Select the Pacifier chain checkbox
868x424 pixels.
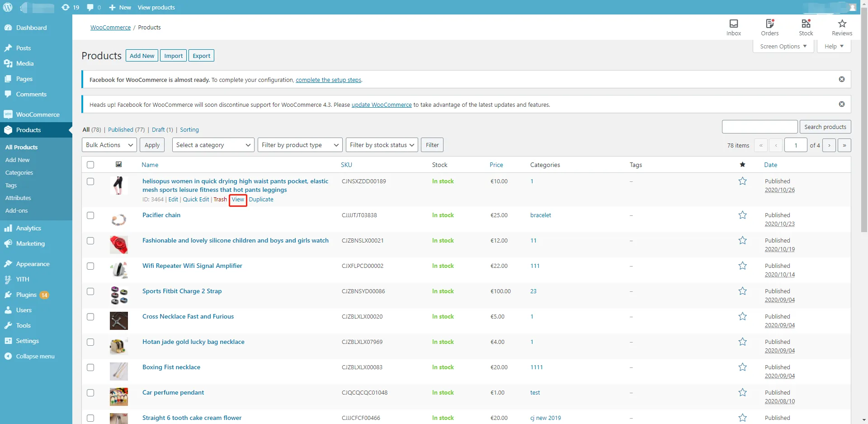point(90,215)
